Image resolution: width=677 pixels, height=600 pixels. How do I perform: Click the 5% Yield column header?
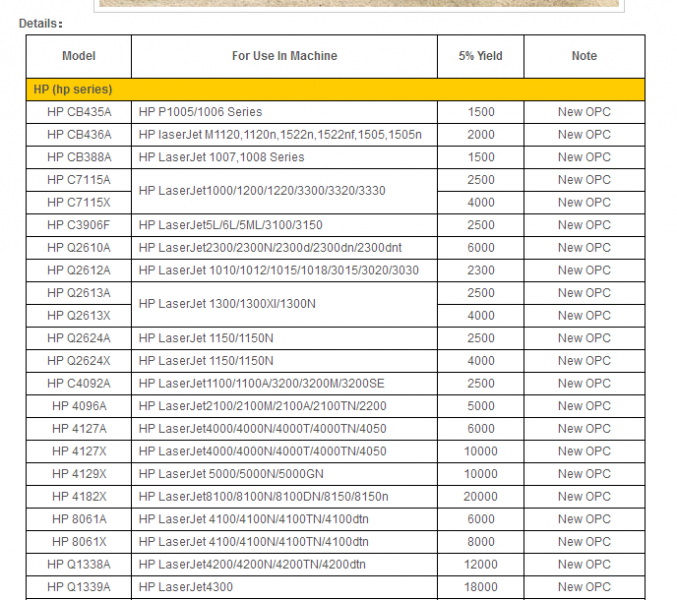(x=481, y=56)
